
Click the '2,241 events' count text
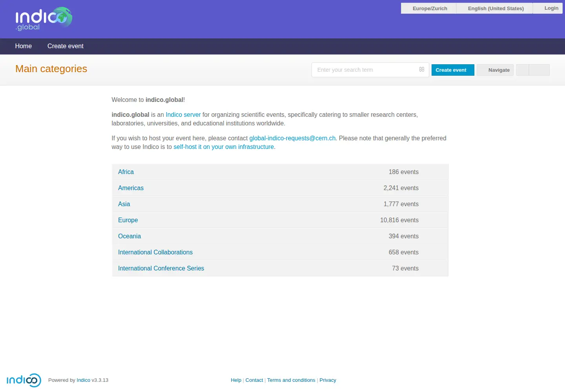click(x=401, y=188)
